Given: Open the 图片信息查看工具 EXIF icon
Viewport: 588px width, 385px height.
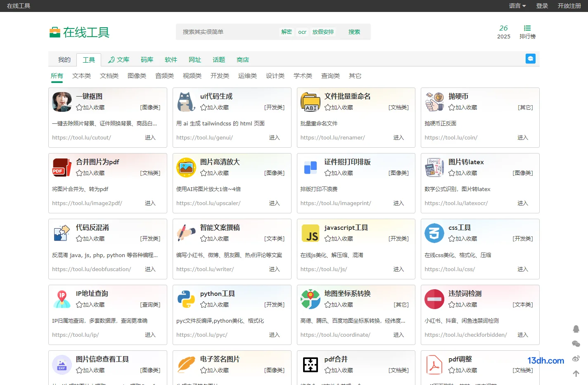Looking at the screenshot, I should coord(62,365).
